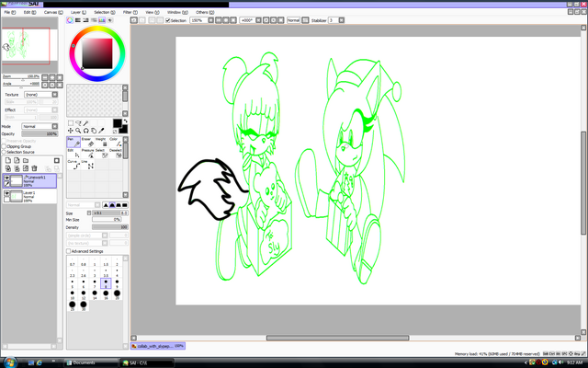Choose the flat brush edge shape
Viewport: 588px width, 368px height.
(125, 205)
